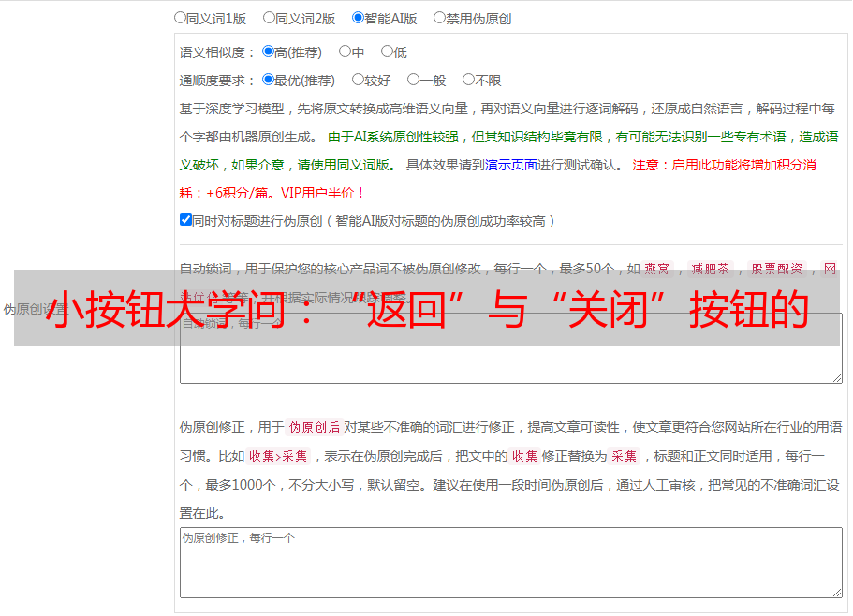Click the 自动锁词 textarea
This screenshot has width=853, height=616.
coord(511,348)
